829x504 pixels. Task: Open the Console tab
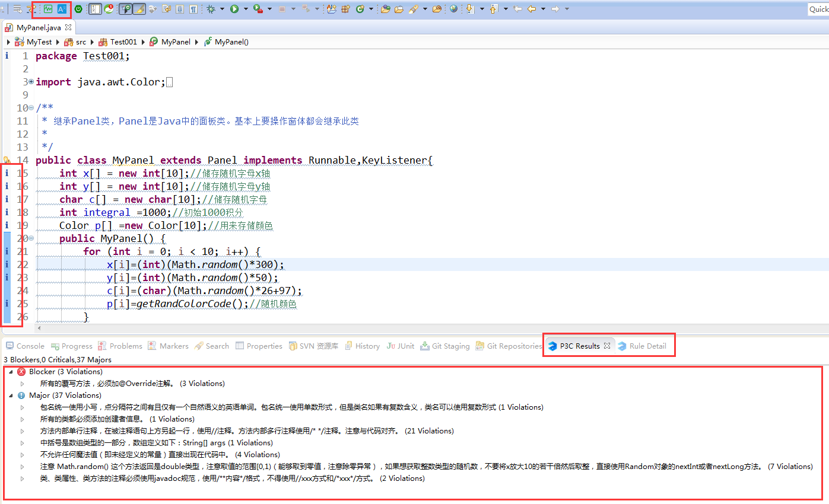25,346
